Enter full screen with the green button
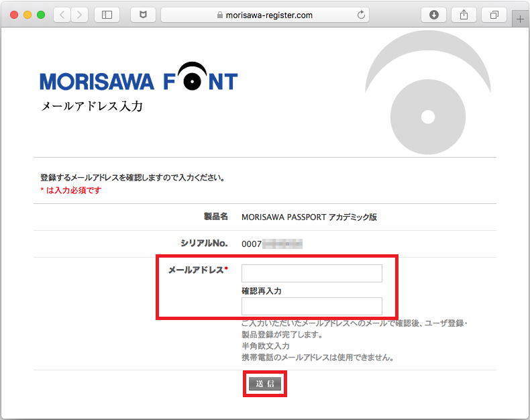Viewport: 530px width, 420px height. coord(41,15)
